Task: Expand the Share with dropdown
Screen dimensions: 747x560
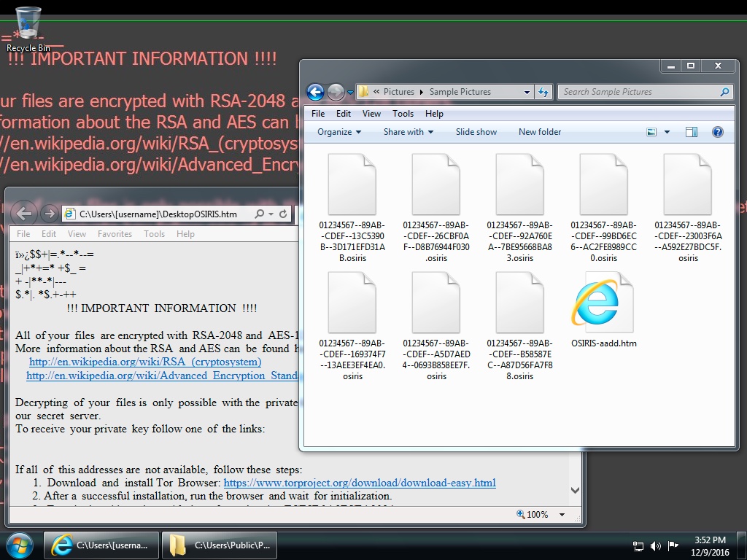Action: pos(408,132)
